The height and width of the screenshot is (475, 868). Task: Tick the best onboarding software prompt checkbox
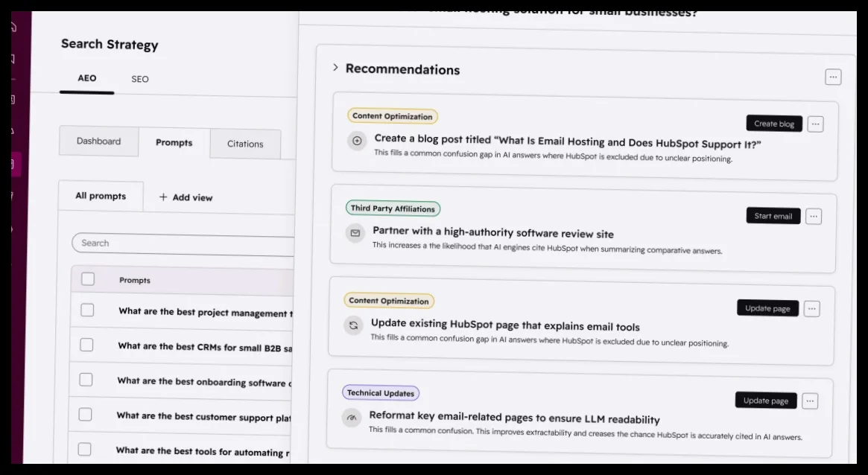click(86, 380)
